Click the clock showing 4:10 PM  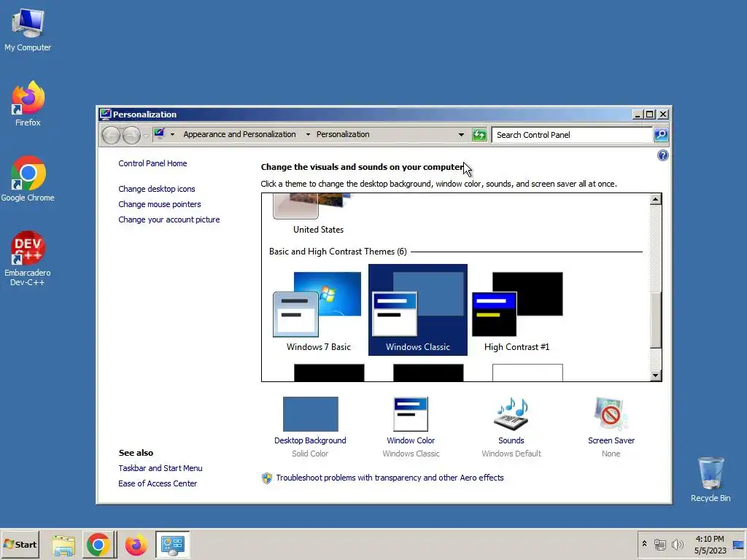click(x=710, y=545)
